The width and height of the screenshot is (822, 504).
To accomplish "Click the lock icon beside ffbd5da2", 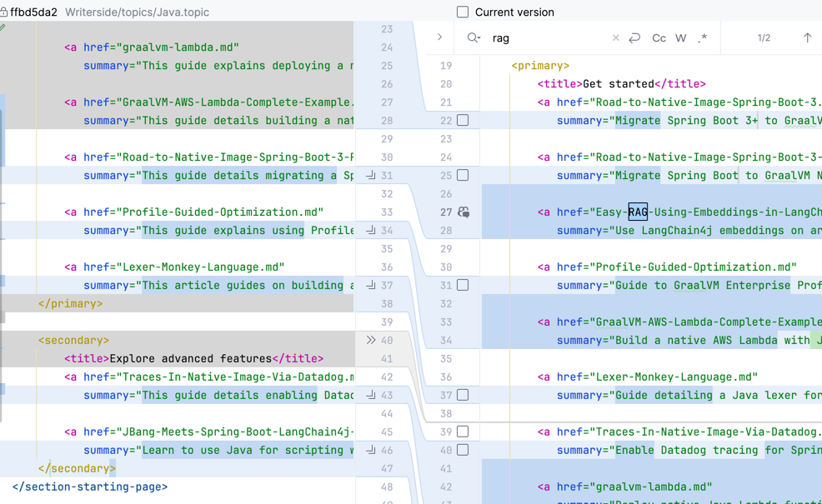I will (x=3, y=12).
